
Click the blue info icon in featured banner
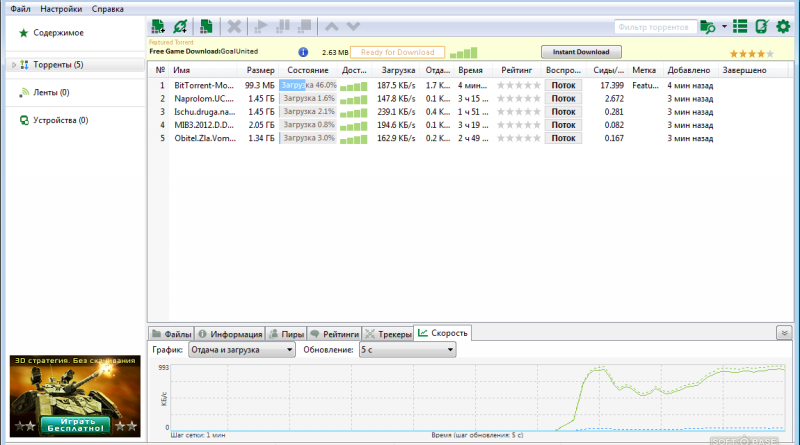[303, 52]
